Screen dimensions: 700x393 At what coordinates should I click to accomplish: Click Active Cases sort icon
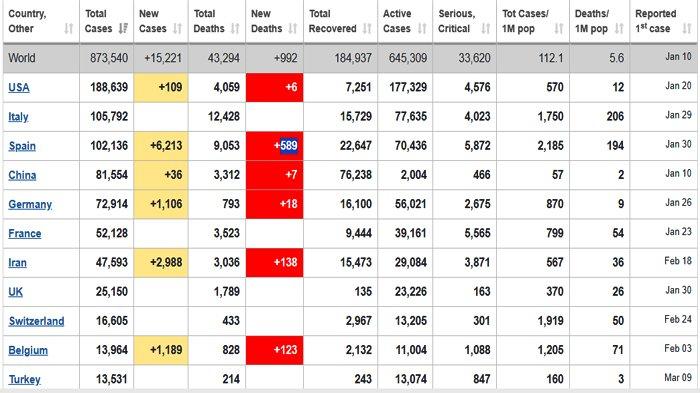point(422,29)
